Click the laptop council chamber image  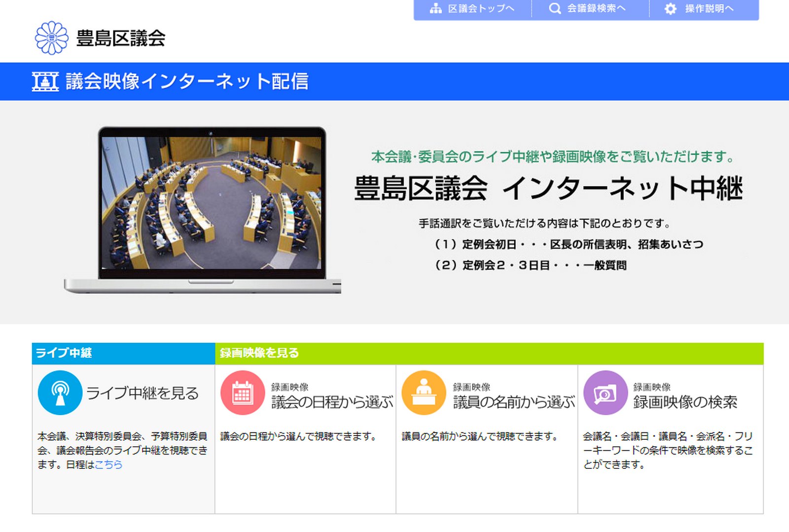pyautogui.click(x=211, y=204)
